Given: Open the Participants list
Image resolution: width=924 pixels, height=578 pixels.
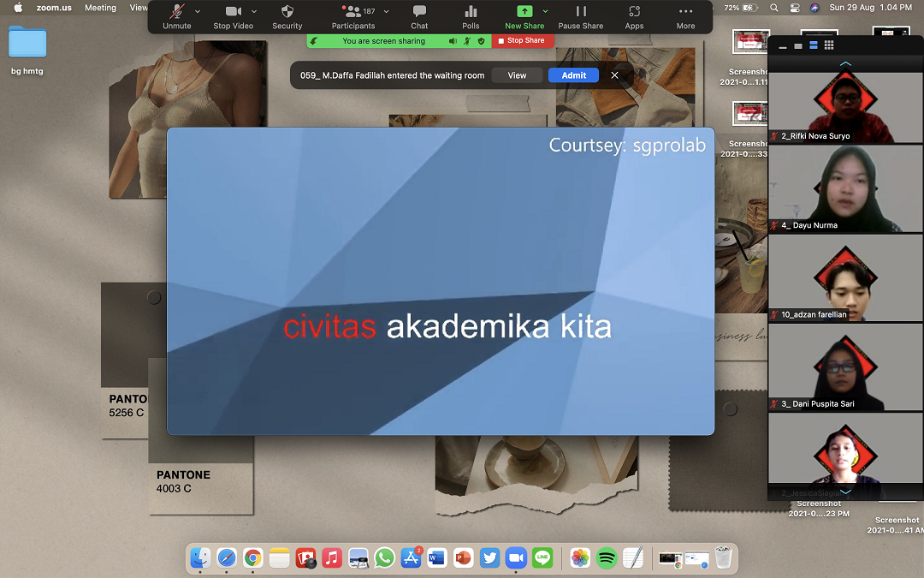Looking at the screenshot, I should click(x=352, y=16).
